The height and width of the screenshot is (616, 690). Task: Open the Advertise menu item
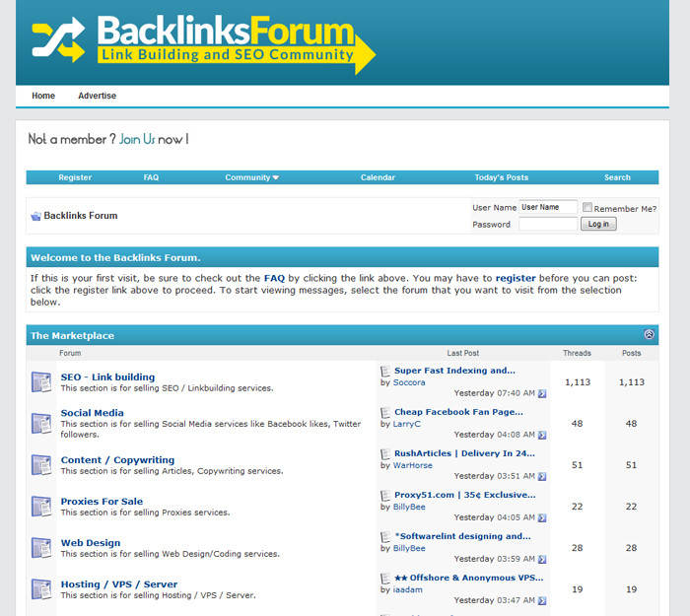pos(97,96)
